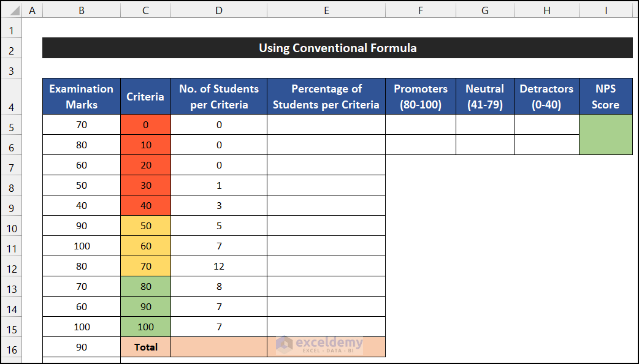The height and width of the screenshot is (364, 639).
Task: Select the Promoters (80-100) header cell
Action: point(421,97)
